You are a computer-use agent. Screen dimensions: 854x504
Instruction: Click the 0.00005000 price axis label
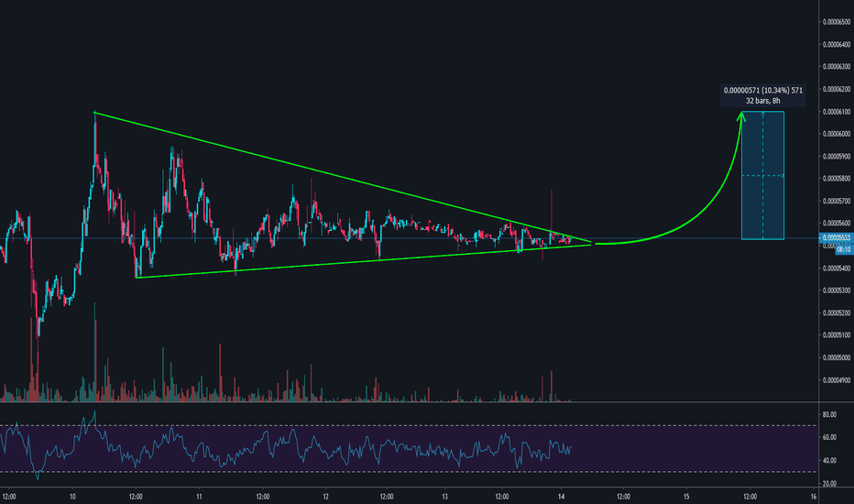(837, 358)
